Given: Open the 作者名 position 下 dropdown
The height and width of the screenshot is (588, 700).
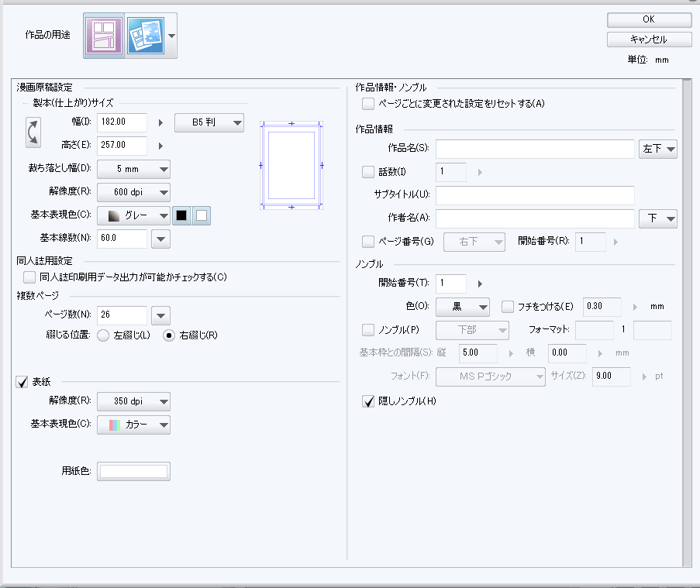Looking at the screenshot, I should click(658, 218).
